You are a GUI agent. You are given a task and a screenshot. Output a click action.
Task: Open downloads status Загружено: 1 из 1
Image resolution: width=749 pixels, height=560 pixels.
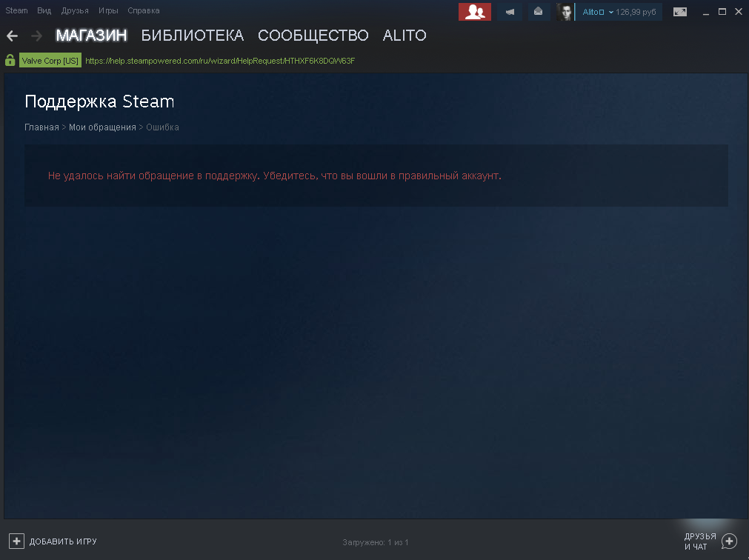pos(376,542)
